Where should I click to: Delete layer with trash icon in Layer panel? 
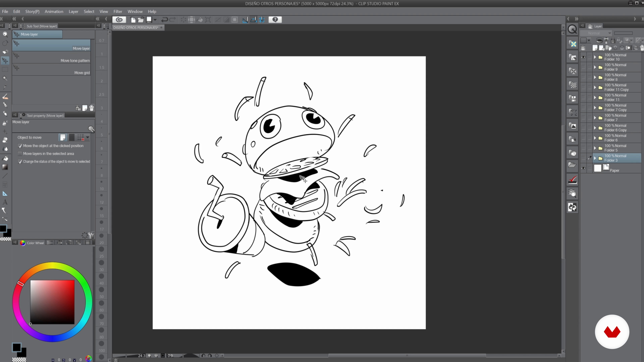point(642,48)
